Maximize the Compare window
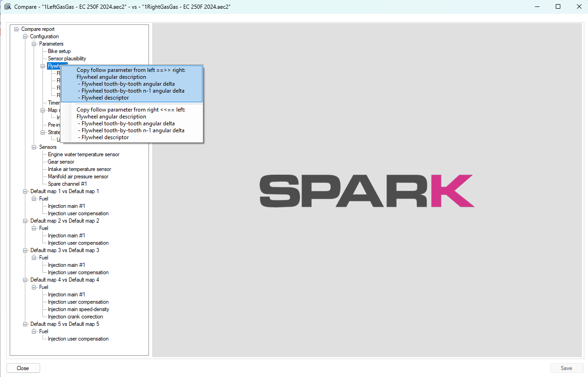 558,6
